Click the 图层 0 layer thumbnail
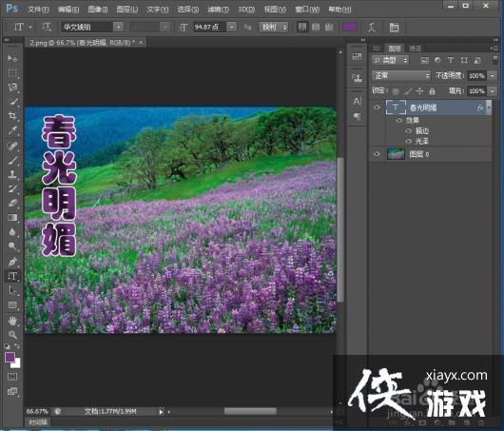 coord(396,154)
